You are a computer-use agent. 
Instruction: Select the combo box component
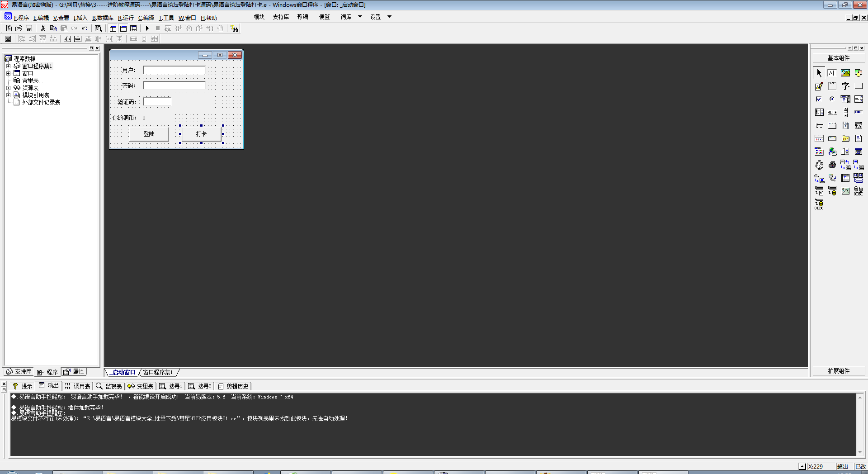845,99
